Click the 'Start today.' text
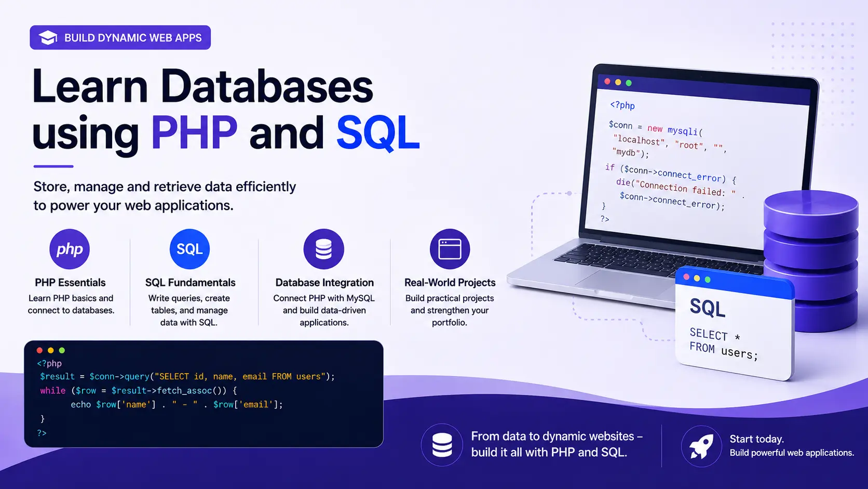 757,439
